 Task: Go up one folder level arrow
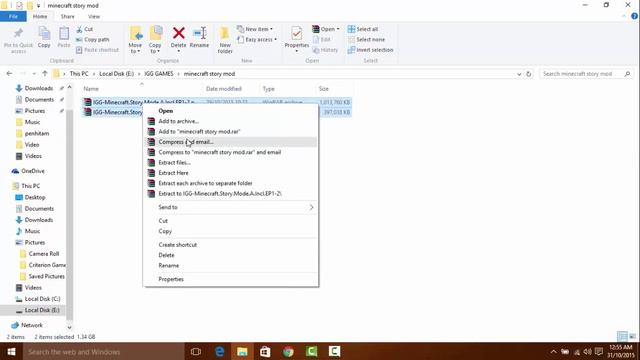pyautogui.click(x=44, y=73)
